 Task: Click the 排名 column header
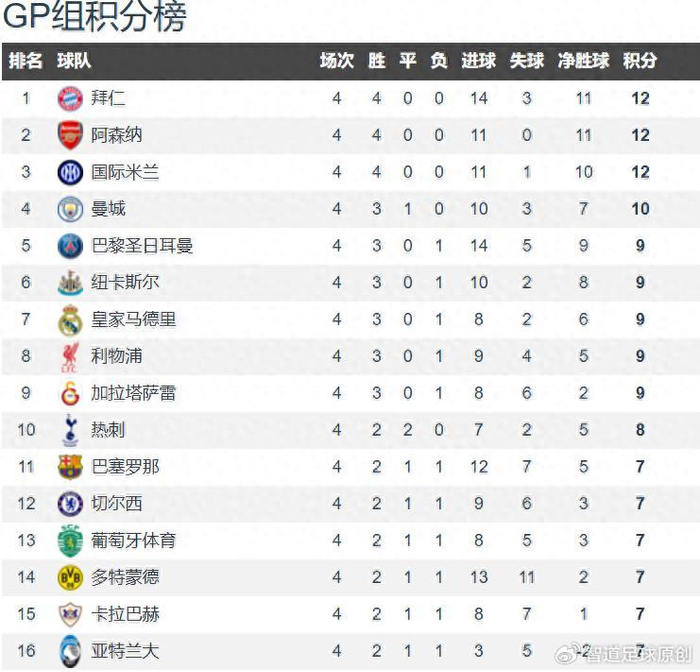point(26,61)
